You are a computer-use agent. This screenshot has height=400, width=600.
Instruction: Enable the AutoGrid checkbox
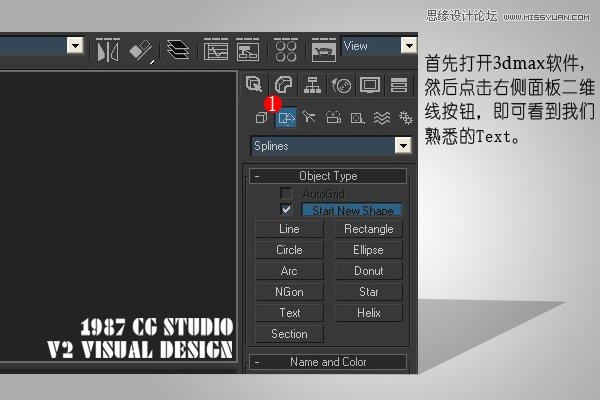coord(287,193)
